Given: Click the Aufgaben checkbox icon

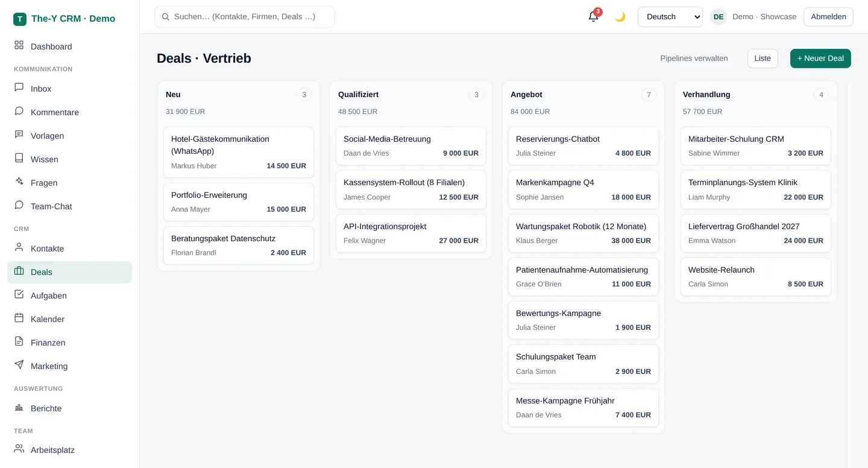Looking at the screenshot, I should tap(19, 294).
